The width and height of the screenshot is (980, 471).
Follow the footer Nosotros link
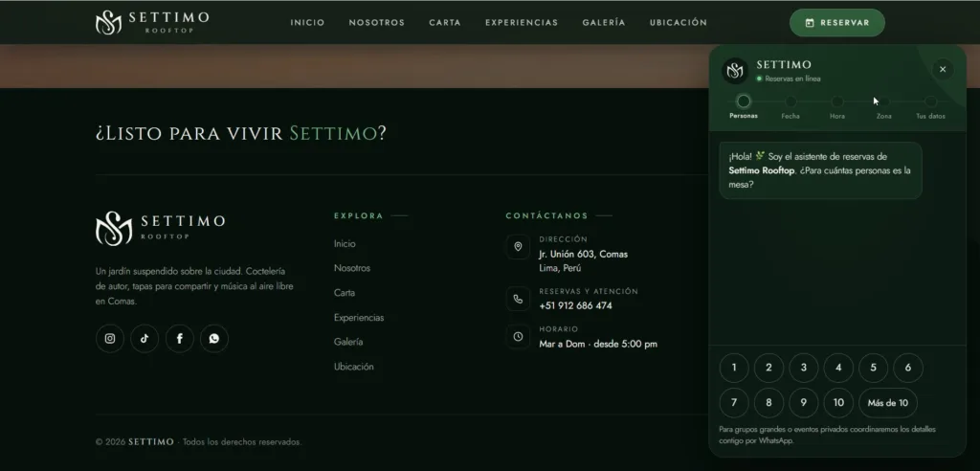pos(352,268)
